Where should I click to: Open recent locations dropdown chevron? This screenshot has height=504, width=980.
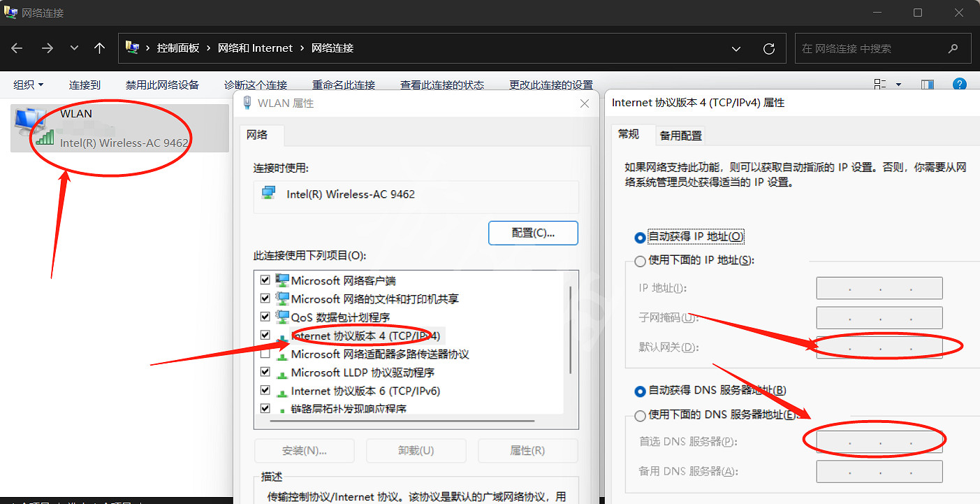(74, 48)
